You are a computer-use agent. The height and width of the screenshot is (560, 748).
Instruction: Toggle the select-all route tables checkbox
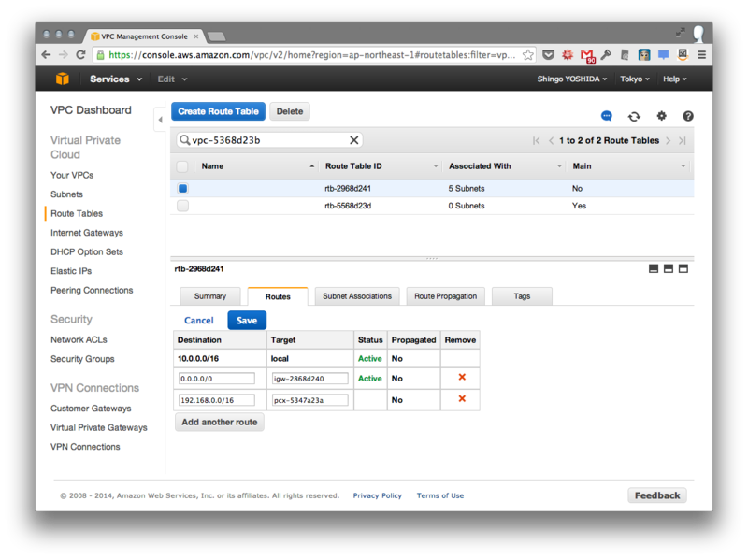coord(182,166)
